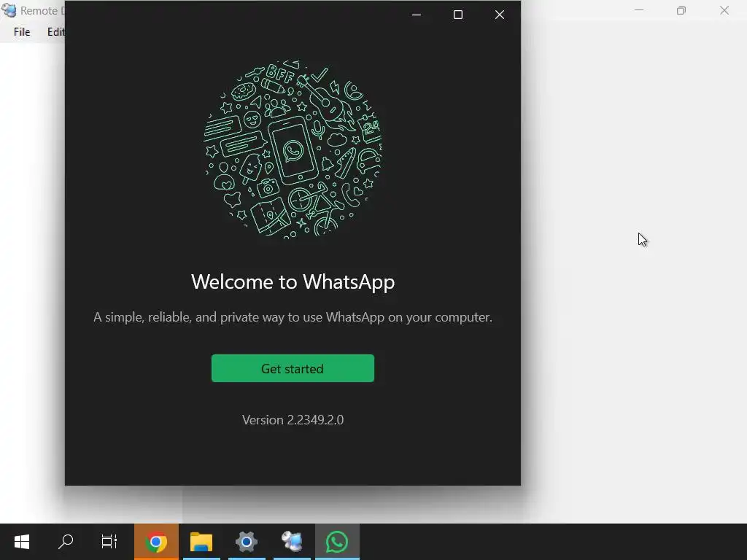
Task: Open Edit menu in Remote window
Action: (x=55, y=32)
